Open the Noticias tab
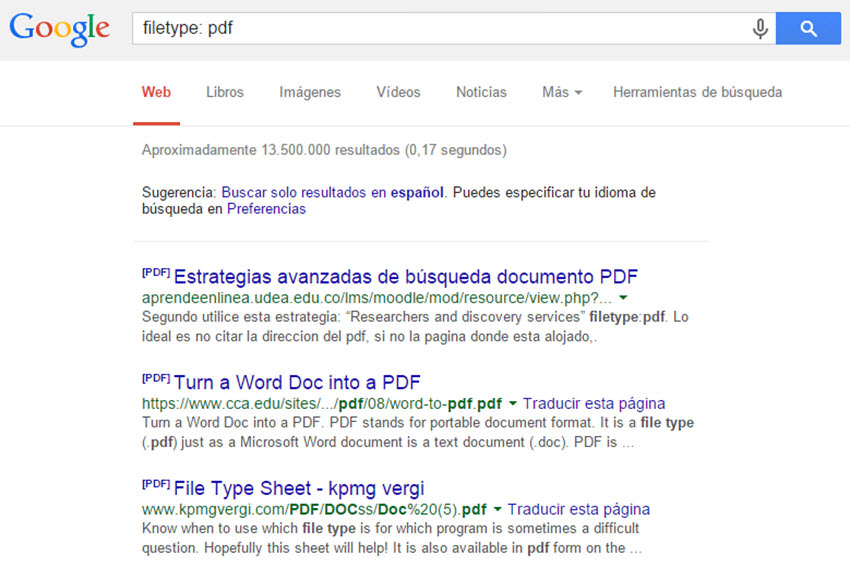The width and height of the screenshot is (850, 568). tap(481, 92)
